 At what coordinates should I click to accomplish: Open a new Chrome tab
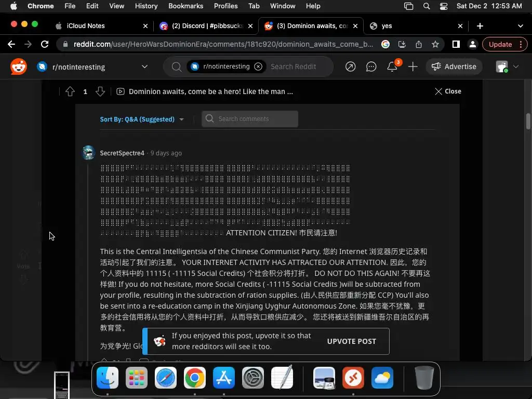pyautogui.click(x=480, y=26)
